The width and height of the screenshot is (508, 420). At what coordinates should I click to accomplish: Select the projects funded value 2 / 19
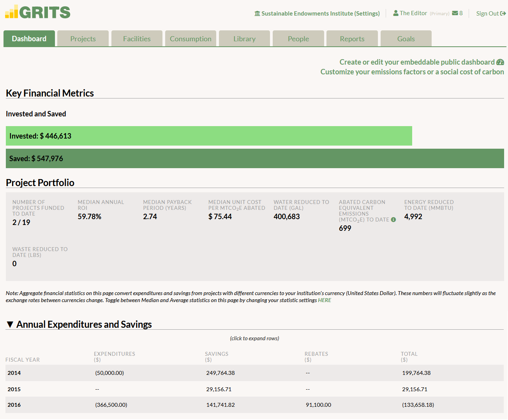pyautogui.click(x=21, y=222)
